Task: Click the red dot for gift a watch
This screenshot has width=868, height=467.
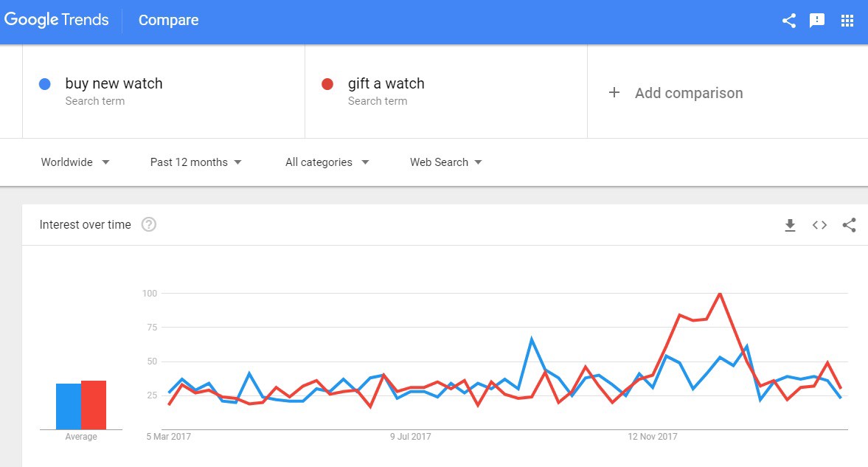Action: [x=327, y=84]
